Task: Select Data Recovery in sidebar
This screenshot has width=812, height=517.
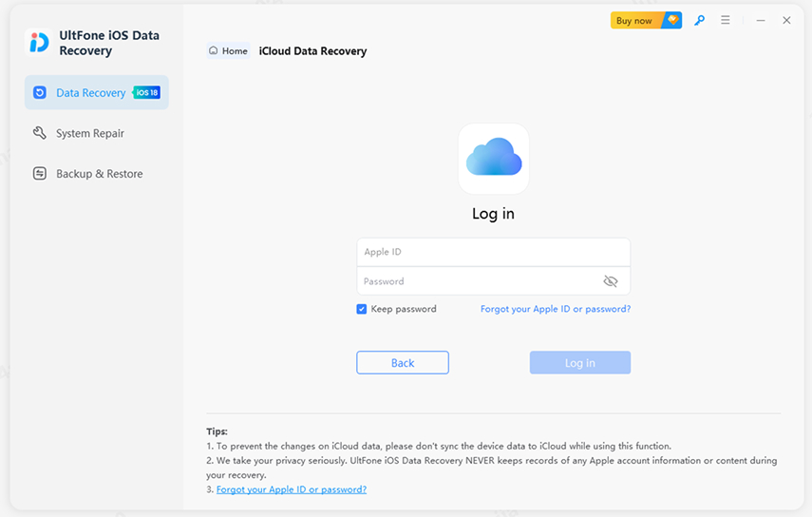Action: pyautogui.click(x=96, y=92)
